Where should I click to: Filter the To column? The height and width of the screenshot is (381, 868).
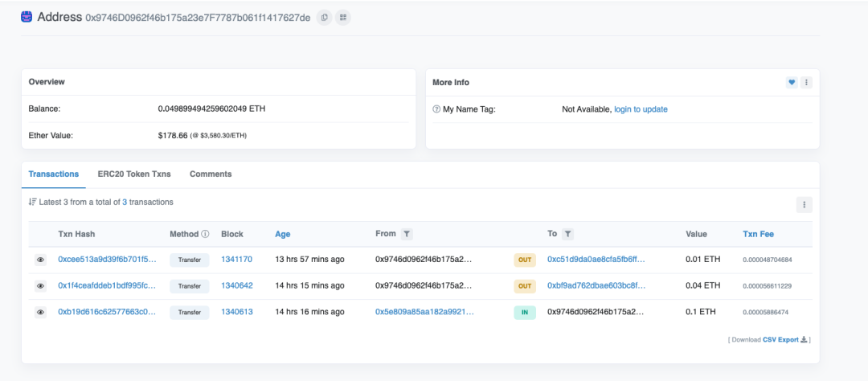pyautogui.click(x=567, y=234)
